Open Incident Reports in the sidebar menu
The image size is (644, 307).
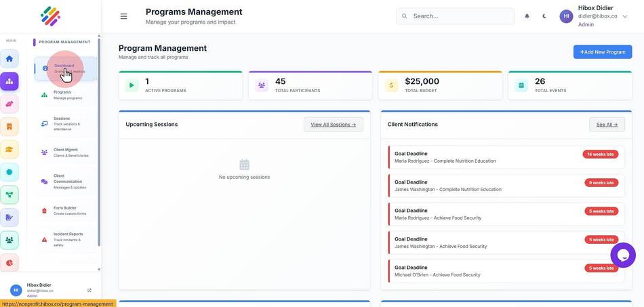[66, 239]
